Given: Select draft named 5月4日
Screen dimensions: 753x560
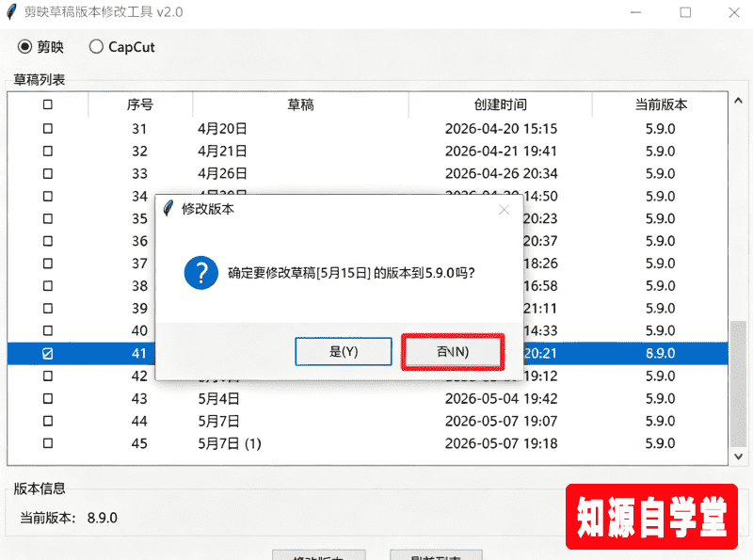Looking at the screenshot, I should point(218,399).
